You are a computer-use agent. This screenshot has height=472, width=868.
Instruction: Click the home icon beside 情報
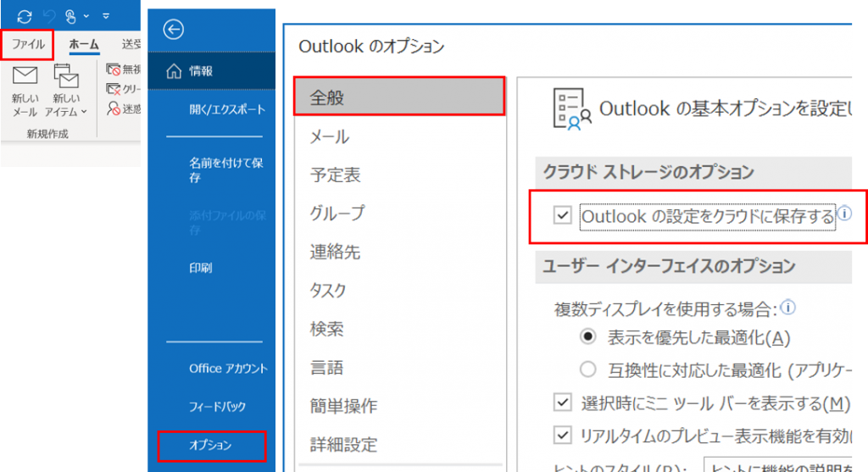174,71
